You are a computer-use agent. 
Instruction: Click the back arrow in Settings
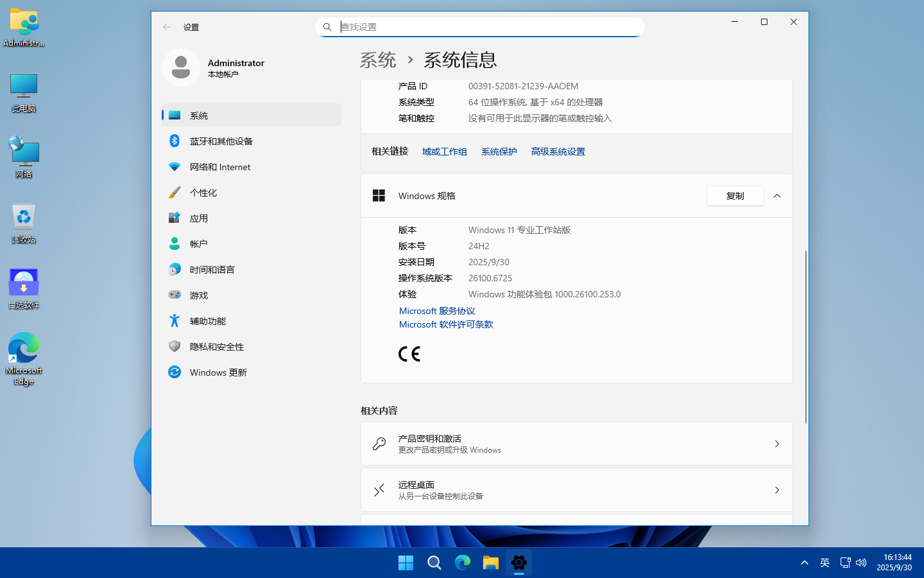pos(167,27)
